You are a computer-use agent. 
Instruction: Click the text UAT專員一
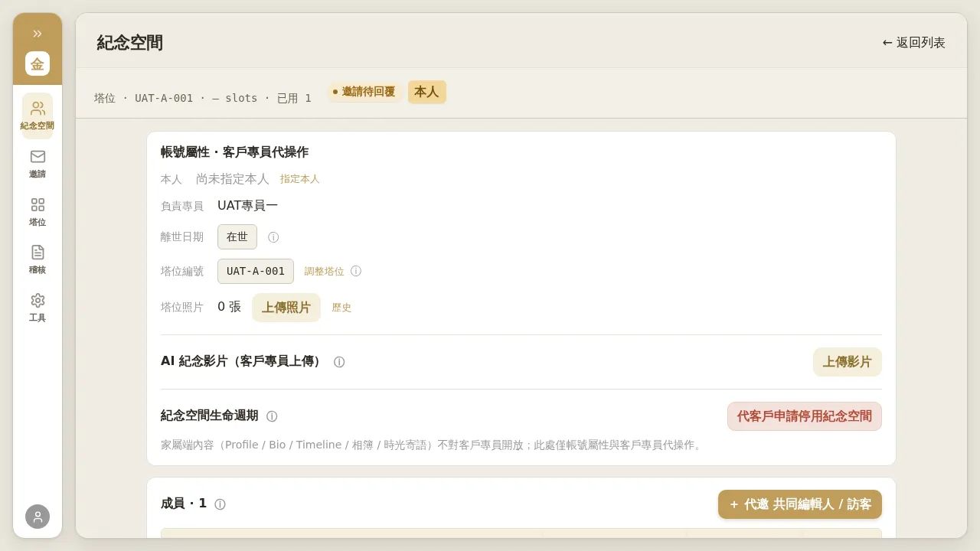point(247,206)
